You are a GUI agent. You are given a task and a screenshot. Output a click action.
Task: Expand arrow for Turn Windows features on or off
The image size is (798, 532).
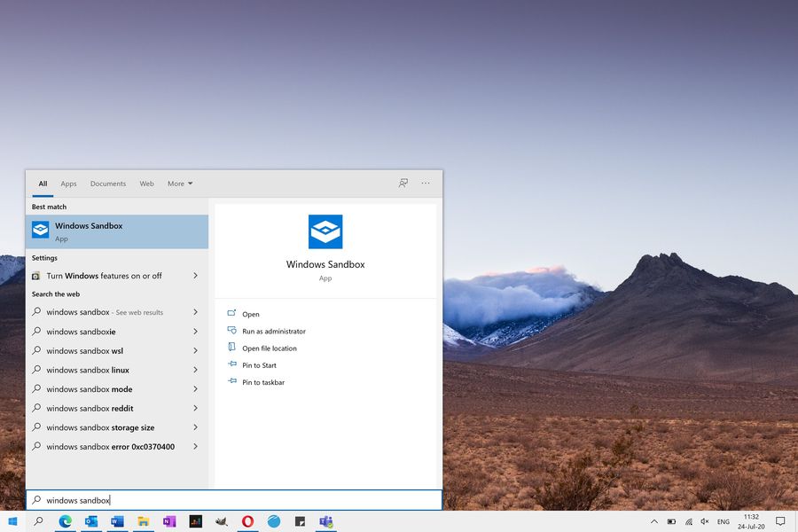(195, 276)
